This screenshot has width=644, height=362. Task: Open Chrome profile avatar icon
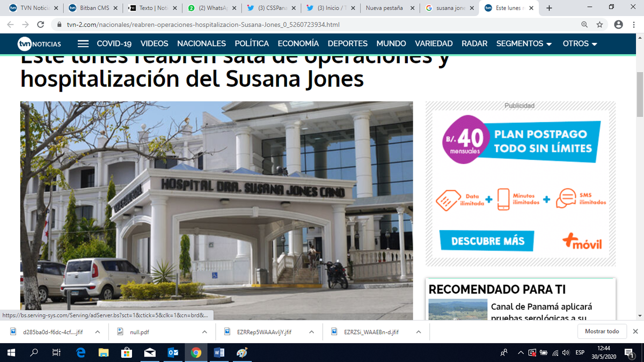click(x=618, y=25)
